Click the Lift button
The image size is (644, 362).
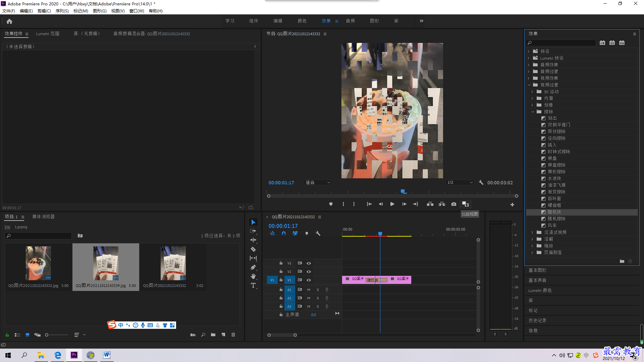click(430, 204)
